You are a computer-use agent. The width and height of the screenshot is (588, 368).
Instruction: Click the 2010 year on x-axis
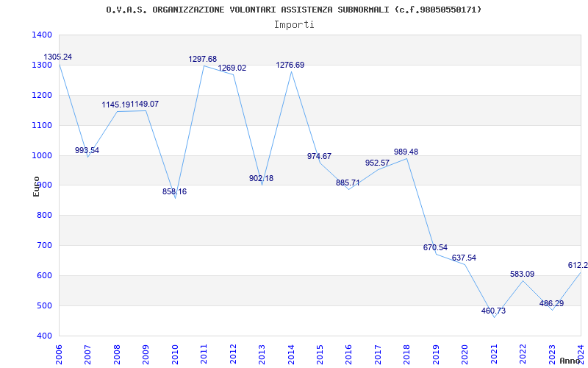(175, 353)
